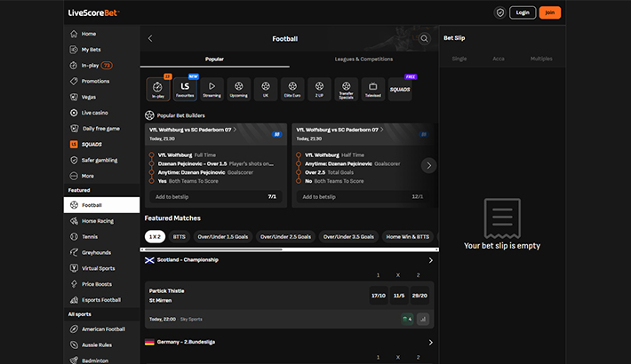
Task: Open American Football in sidebar
Action: pos(101,329)
